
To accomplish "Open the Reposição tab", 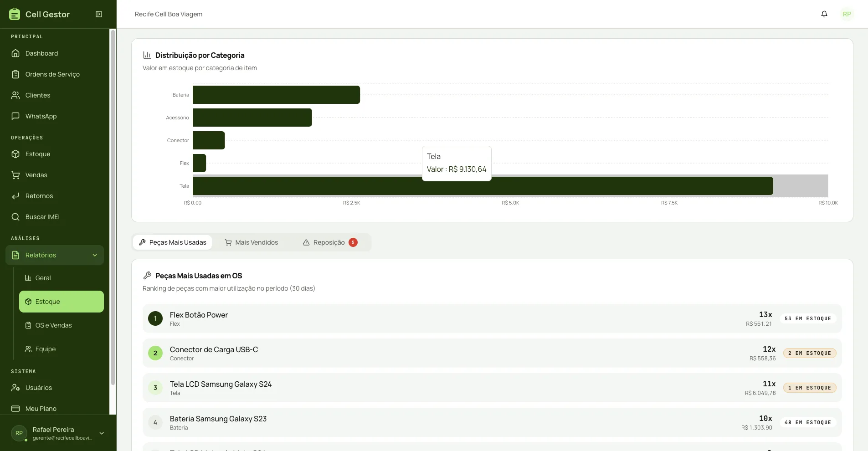I will pyautogui.click(x=330, y=242).
